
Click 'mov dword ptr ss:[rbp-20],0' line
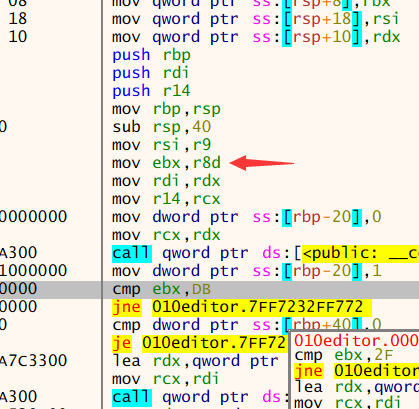point(247,217)
